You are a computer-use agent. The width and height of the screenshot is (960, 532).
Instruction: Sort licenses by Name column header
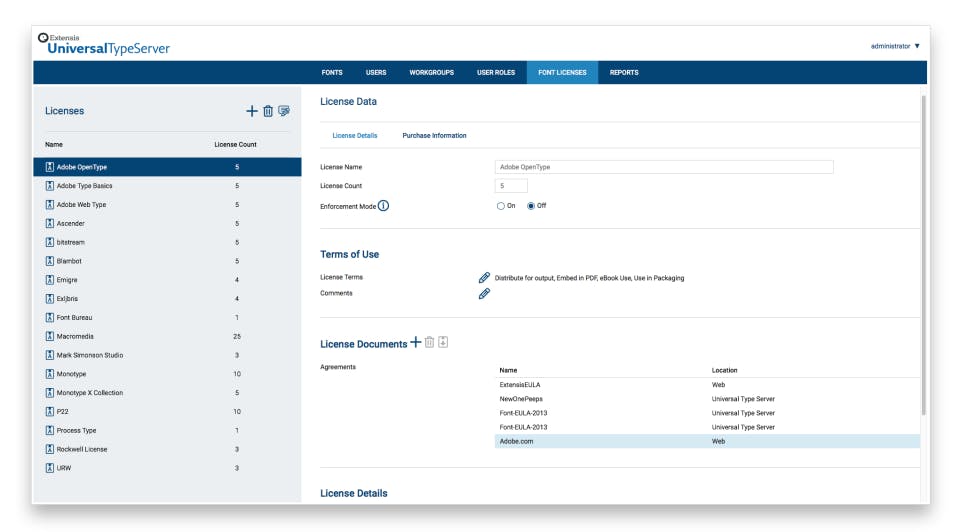point(54,144)
